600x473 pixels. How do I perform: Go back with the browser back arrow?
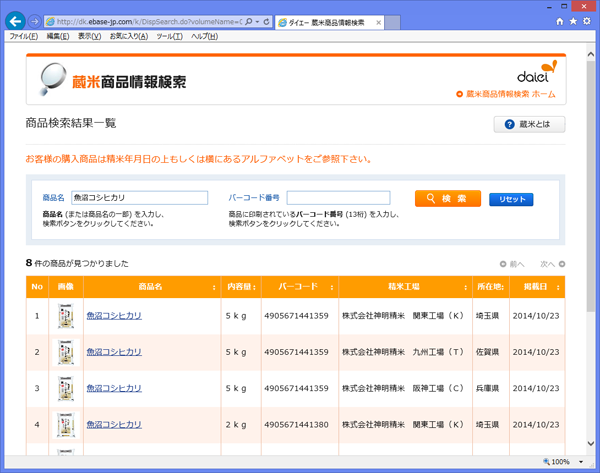coord(15,21)
